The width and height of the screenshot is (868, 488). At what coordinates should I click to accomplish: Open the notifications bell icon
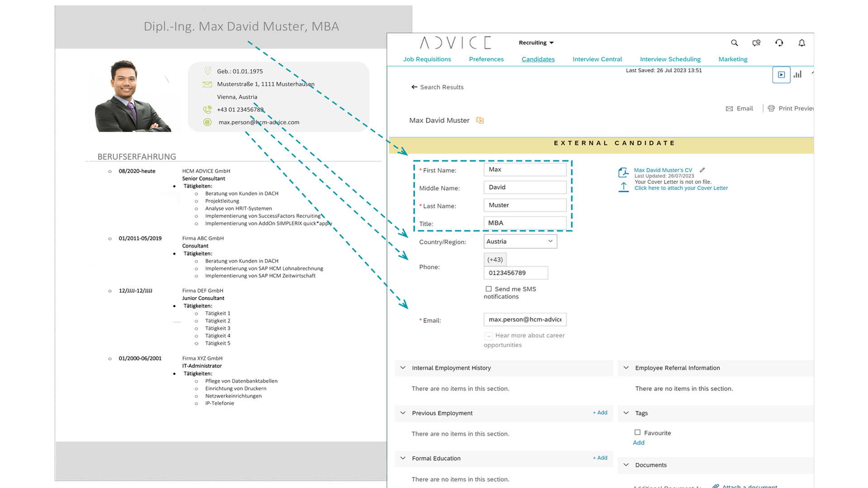pos(802,43)
